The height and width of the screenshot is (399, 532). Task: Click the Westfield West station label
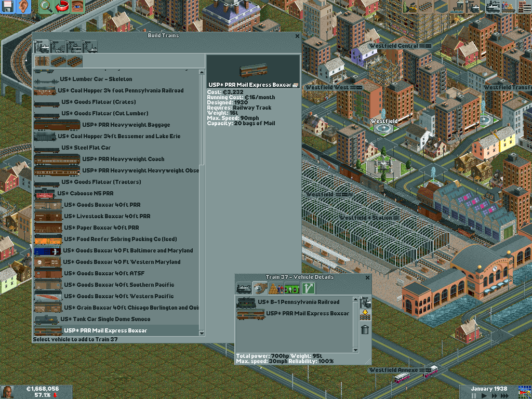pyautogui.click(x=333, y=87)
